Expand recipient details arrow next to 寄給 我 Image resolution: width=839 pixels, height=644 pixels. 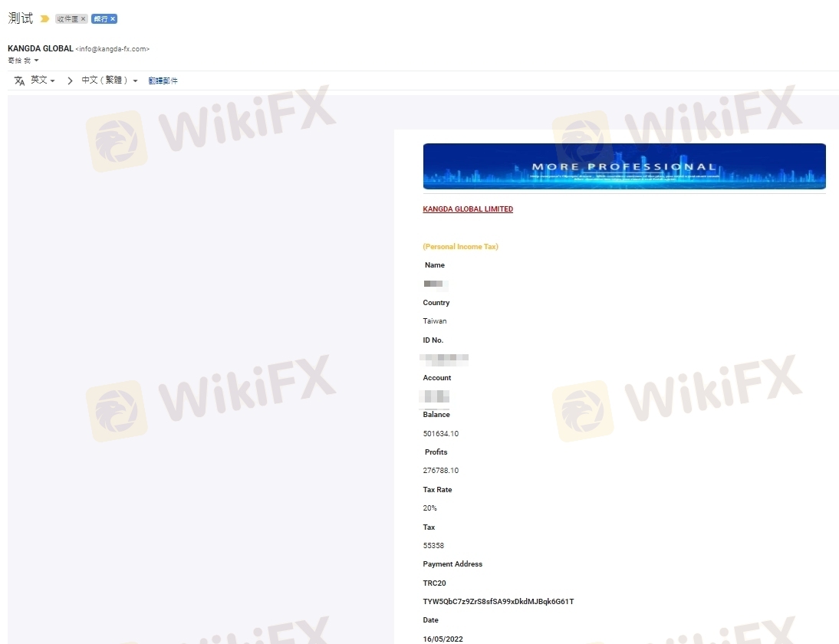click(x=36, y=61)
